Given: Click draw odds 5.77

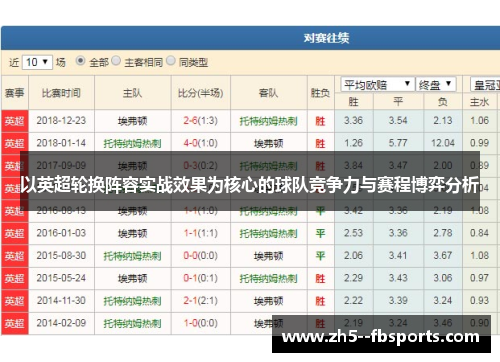Looking at the screenshot, I should click(x=398, y=143).
